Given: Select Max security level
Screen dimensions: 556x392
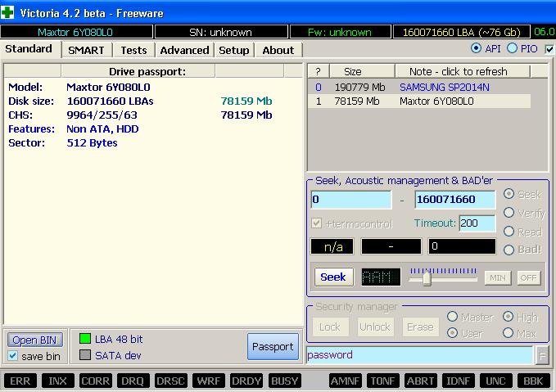Looking at the screenshot, I should pyautogui.click(x=509, y=333).
